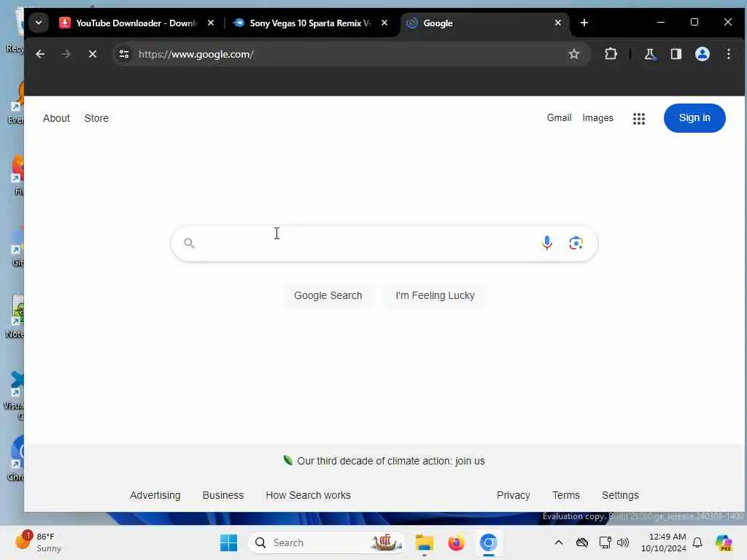This screenshot has width=747, height=560.
Task: Open volume control speaker icon
Action: point(623,542)
